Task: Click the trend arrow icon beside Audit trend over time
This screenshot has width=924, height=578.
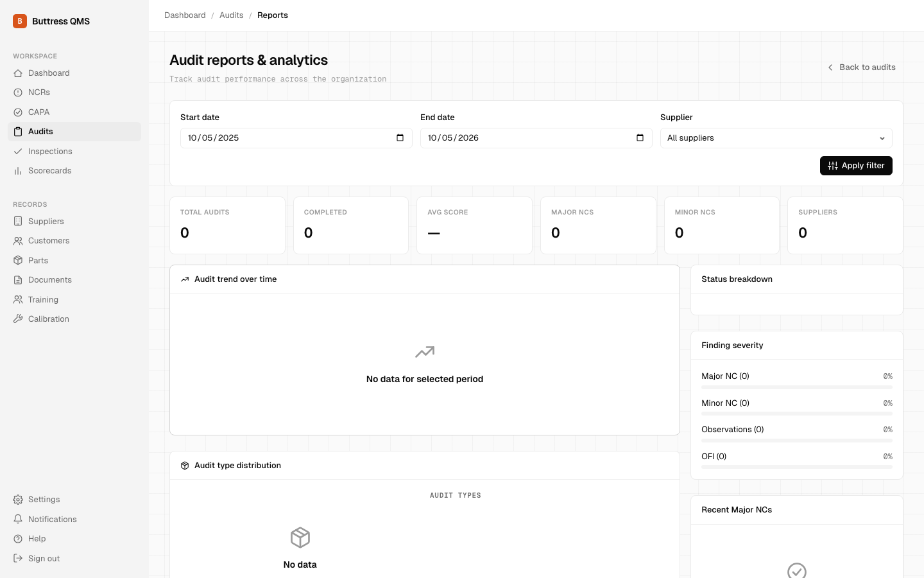Action: tap(185, 279)
